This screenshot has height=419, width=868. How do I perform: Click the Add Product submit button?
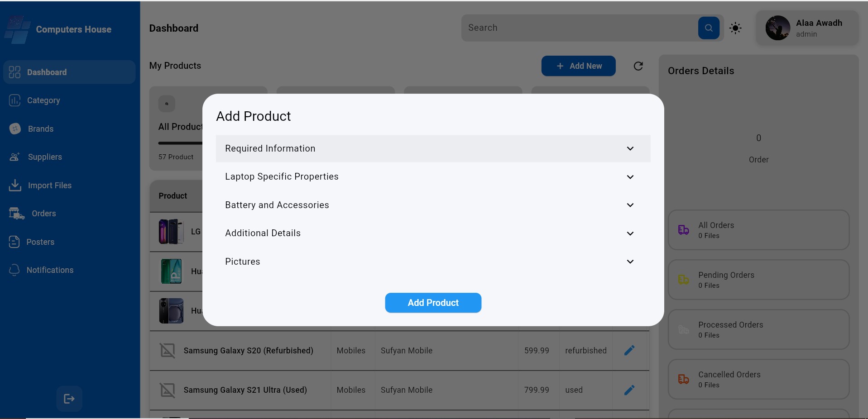click(x=433, y=303)
